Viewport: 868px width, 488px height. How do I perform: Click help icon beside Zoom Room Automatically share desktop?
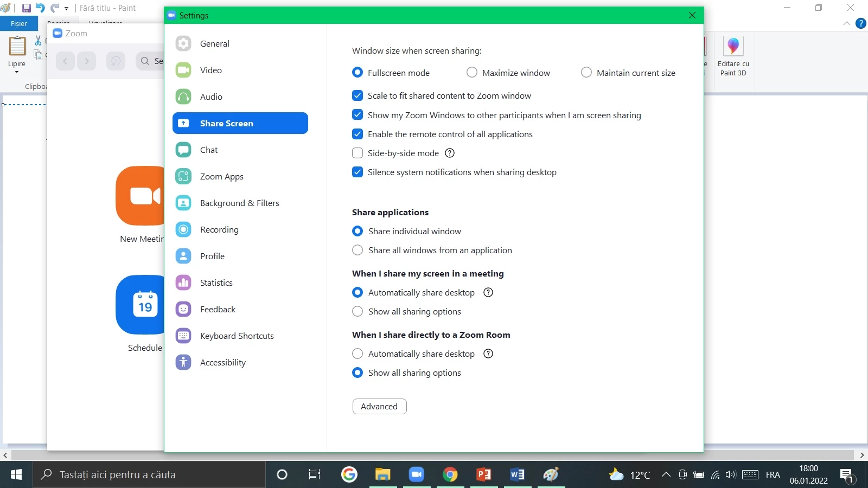(488, 354)
